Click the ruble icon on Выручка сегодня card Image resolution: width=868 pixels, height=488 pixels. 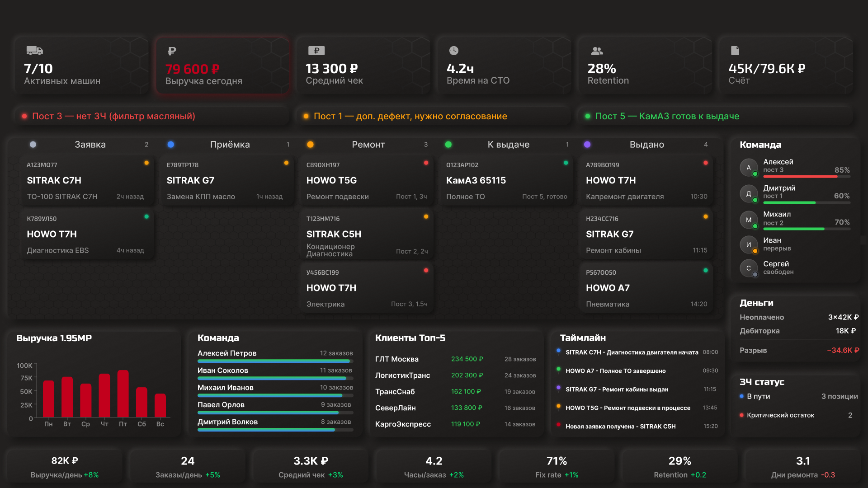tap(172, 51)
